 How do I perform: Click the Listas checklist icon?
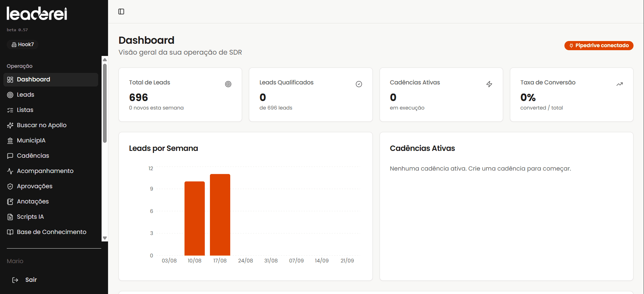[x=10, y=110]
